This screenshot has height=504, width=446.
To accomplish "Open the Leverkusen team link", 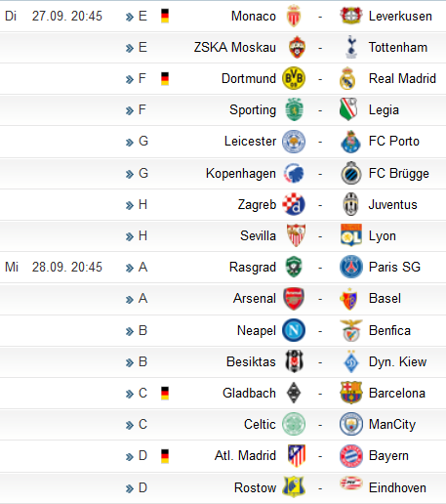I will coord(400,16).
